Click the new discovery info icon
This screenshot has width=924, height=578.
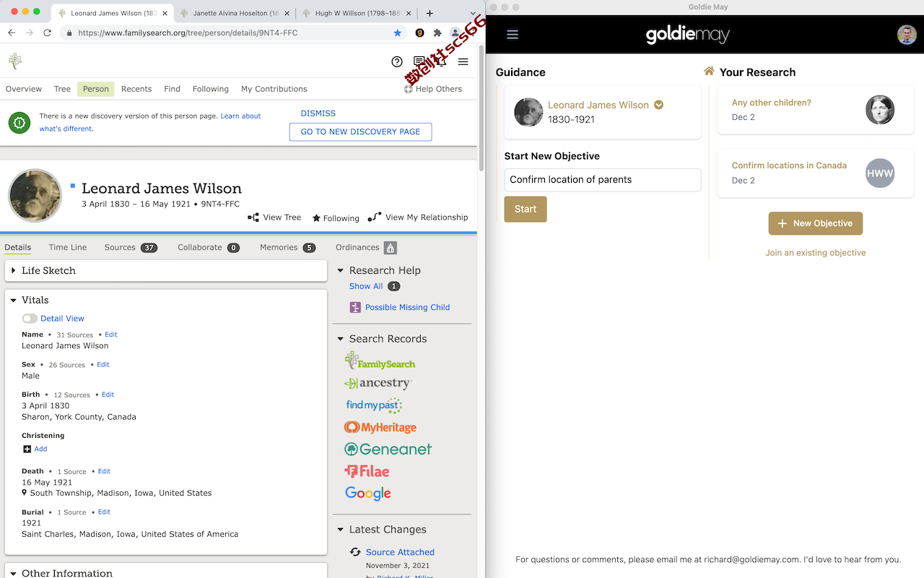tap(19, 123)
